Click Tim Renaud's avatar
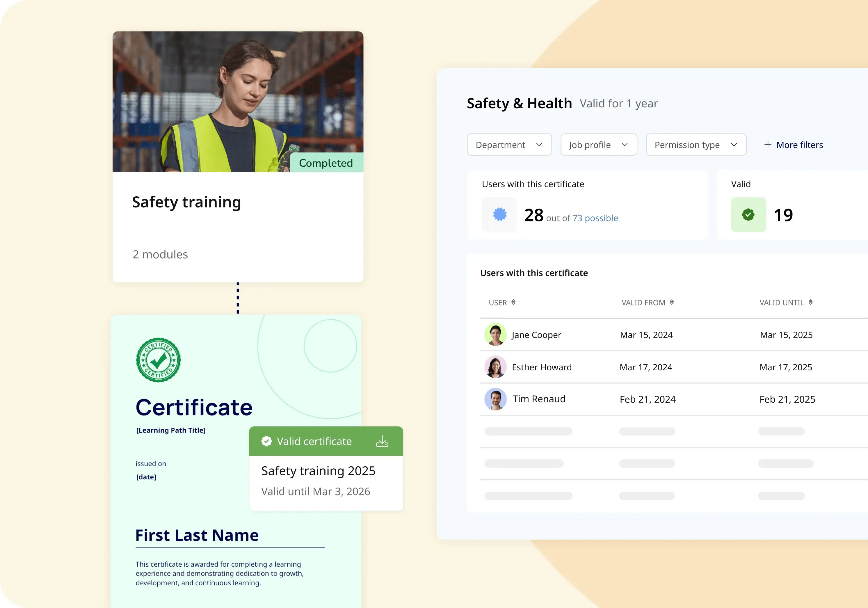 (495, 399)
